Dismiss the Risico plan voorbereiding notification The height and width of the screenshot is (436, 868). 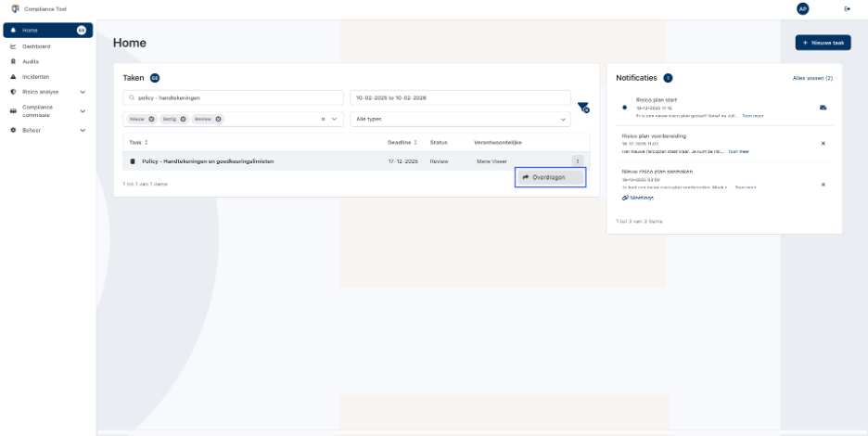[823, 144]
